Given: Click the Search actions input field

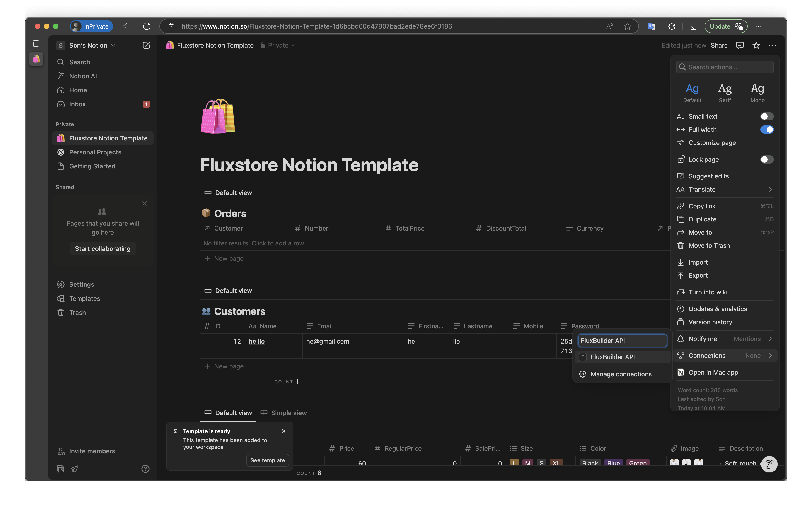Looking at the screenshot, I should (x=724, y=67).
